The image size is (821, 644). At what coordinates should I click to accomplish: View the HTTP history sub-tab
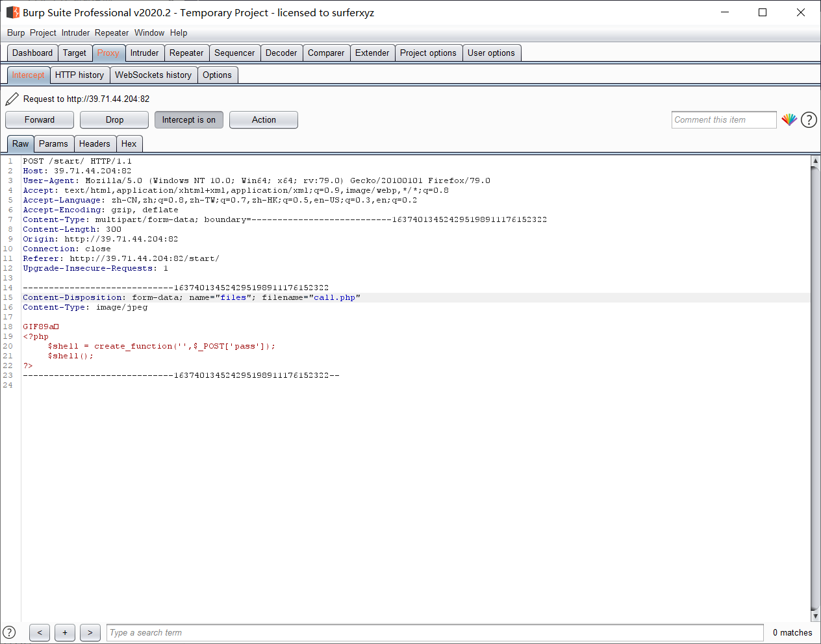[79, 75]
